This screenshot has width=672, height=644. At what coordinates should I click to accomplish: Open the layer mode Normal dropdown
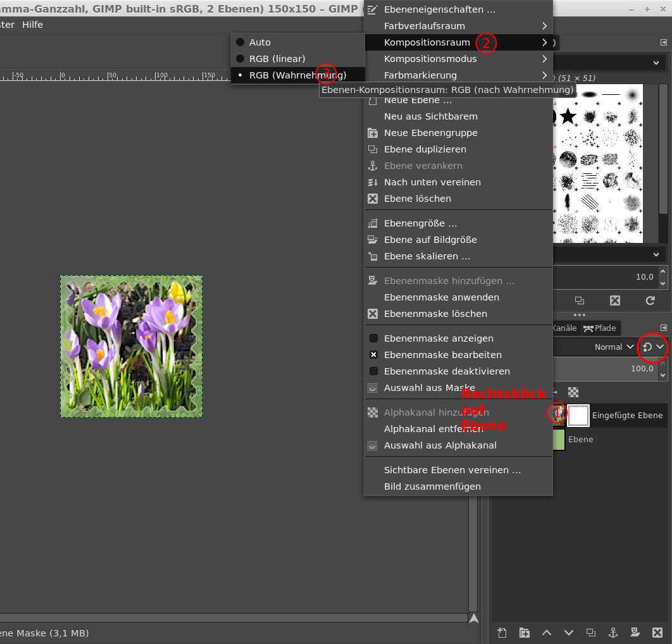pyautogui.click(x=613, y=347)
